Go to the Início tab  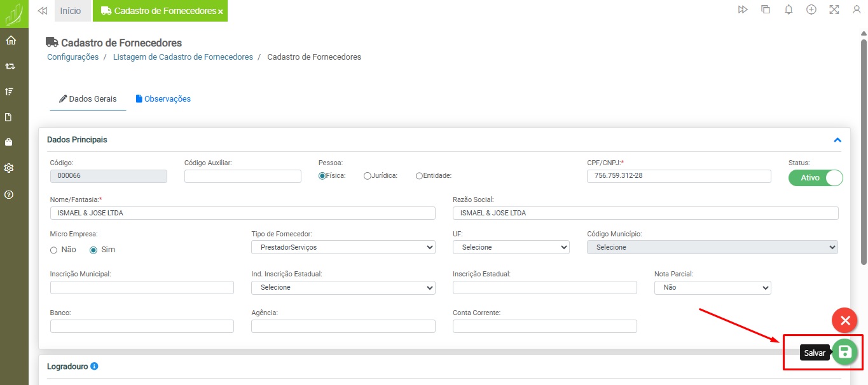pos(71,11)
